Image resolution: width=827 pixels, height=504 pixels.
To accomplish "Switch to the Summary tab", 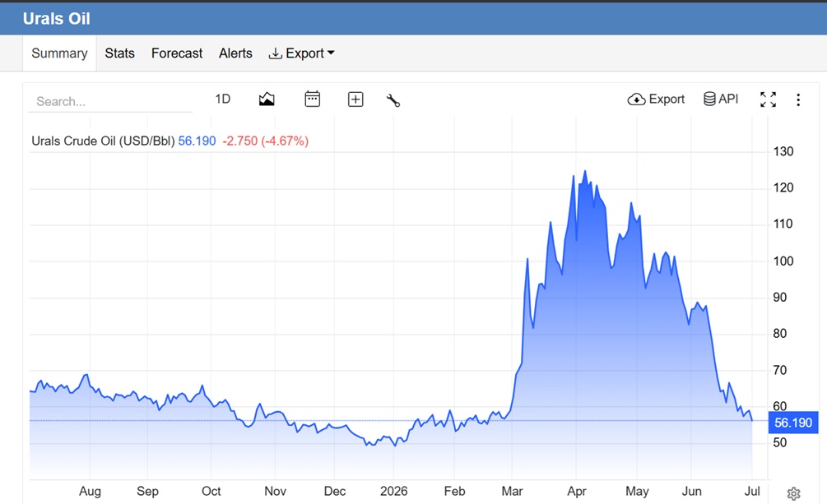I will click(x=59, y=53).
